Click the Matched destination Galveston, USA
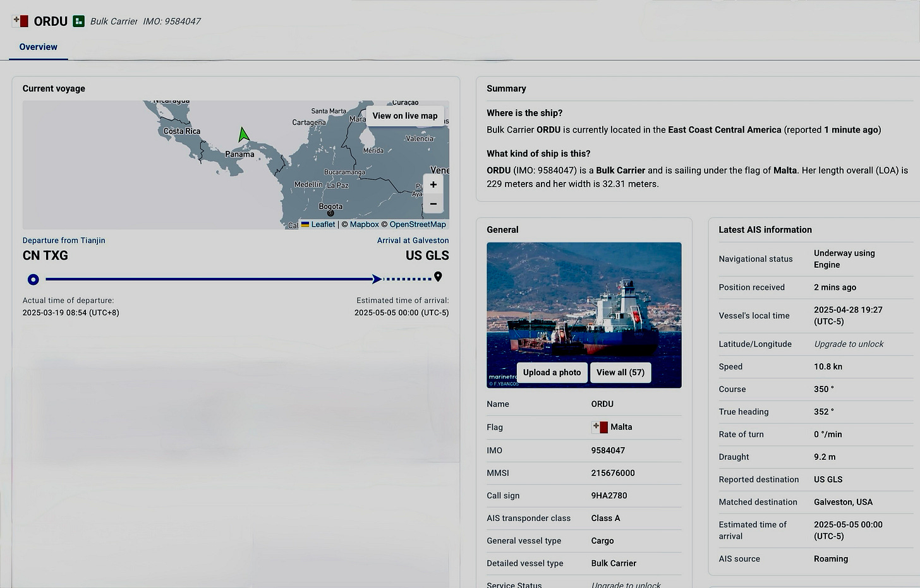The width and height of the screenshot is (920, 588). [x=843, y=502]
